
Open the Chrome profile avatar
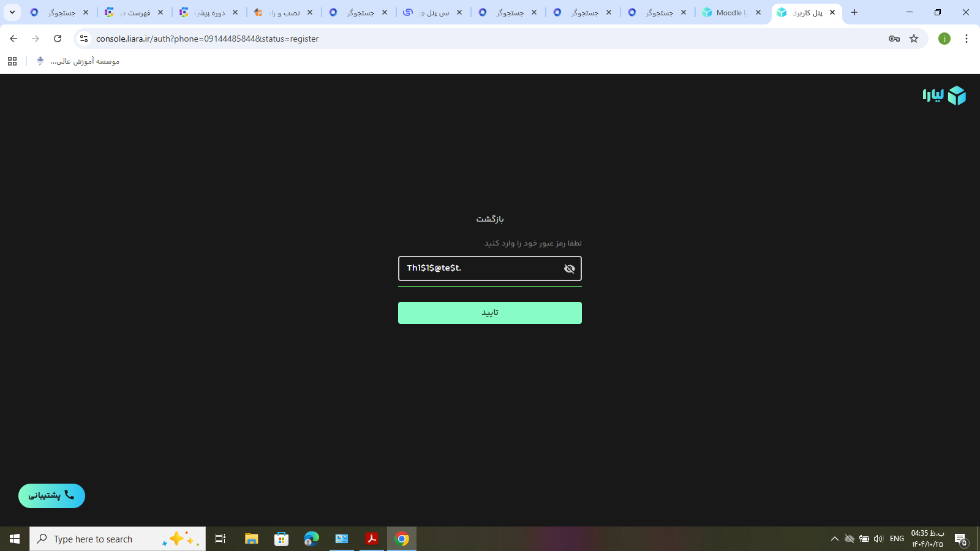click(x=944, y=39)
